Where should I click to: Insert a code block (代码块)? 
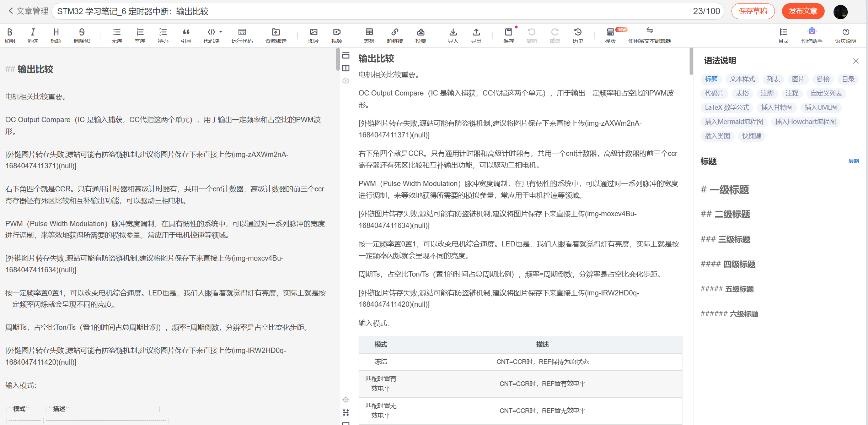[x=211, y=36]
